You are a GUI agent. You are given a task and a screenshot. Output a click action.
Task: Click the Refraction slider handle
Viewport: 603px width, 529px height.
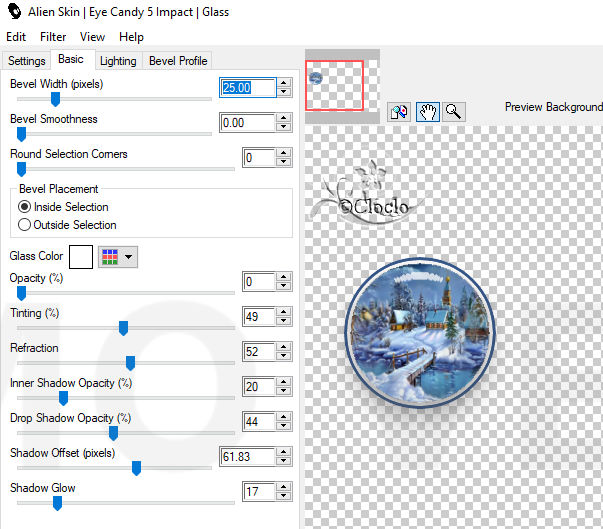click(130, 363)
